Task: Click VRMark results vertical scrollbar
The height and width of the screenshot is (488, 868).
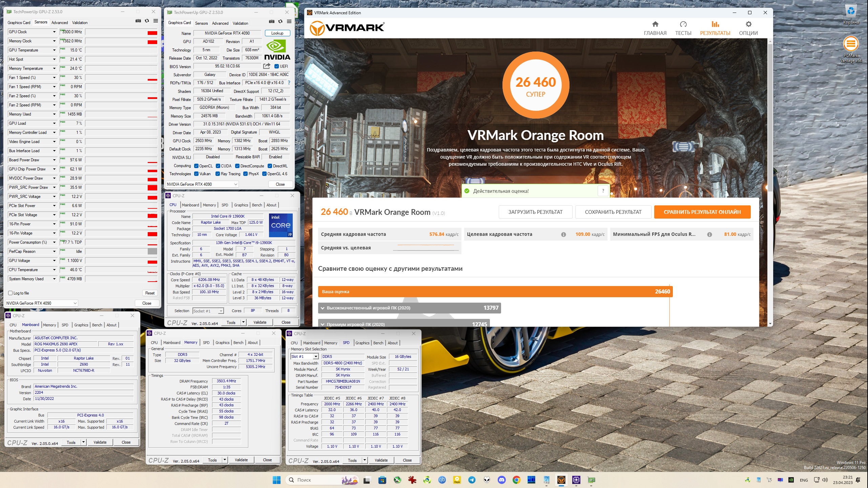Action: [770, 117]
